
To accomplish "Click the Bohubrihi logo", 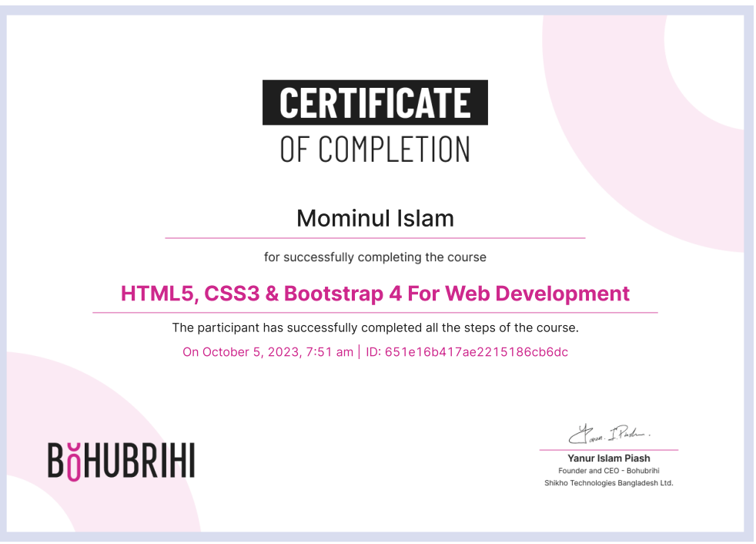I will coord(121,460).
